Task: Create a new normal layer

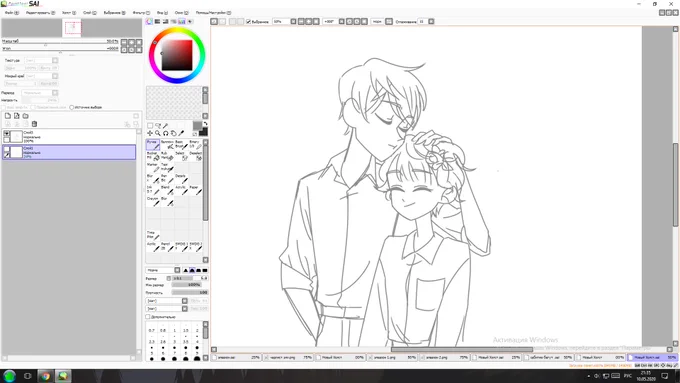Action: tap(8, 116)
